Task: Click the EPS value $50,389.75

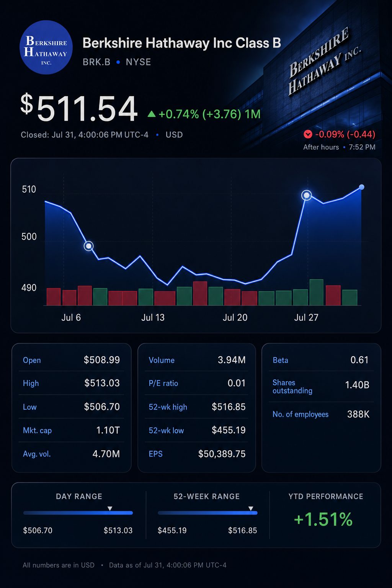Action: [x=222, y=454]
